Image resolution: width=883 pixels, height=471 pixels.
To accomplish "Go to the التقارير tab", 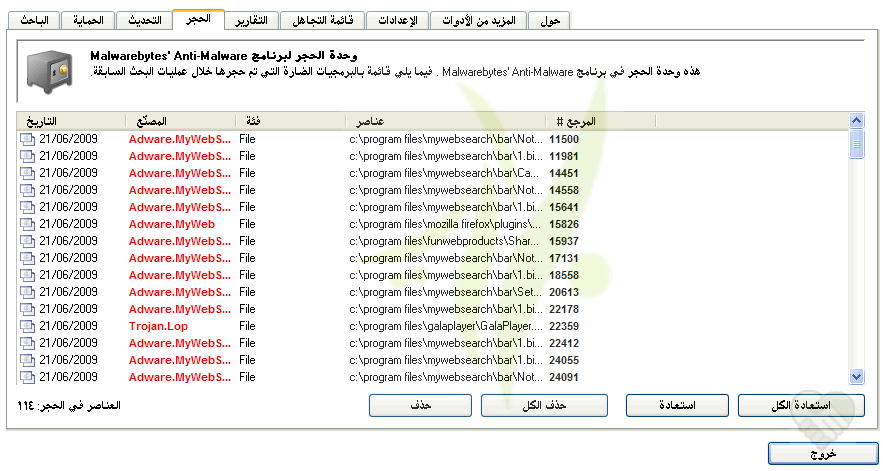I will [x=251, y=21].
